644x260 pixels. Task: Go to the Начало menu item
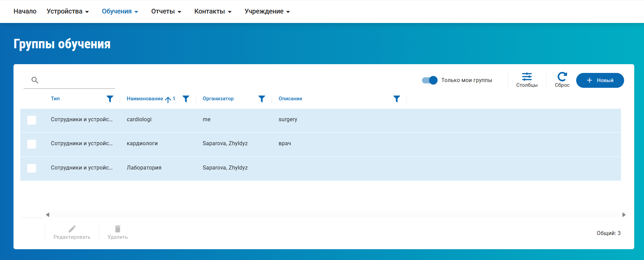tap(25, 11)
